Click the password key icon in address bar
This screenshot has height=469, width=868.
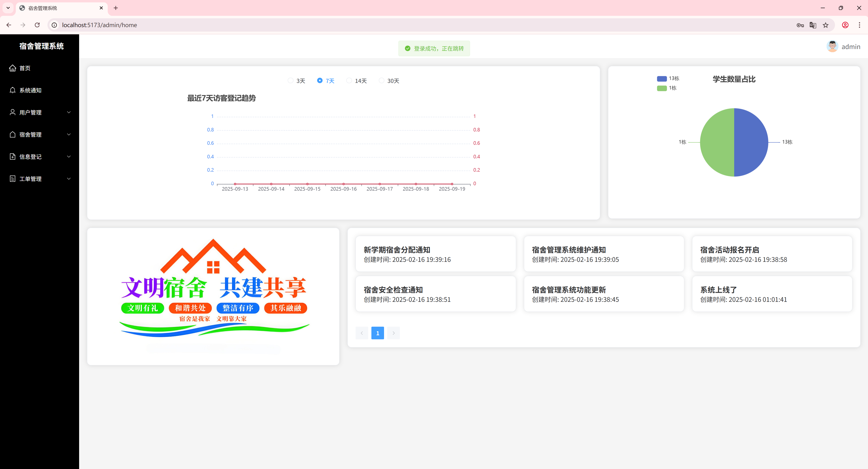[x=800, y=25]
